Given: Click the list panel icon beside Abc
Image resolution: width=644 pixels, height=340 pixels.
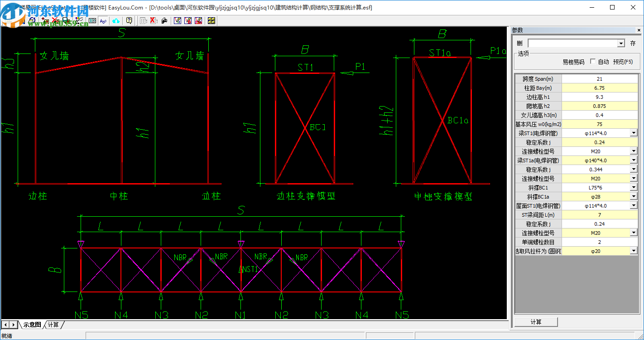Looking at the screenshot, I should pyautogui.click(x=92, y=20).
